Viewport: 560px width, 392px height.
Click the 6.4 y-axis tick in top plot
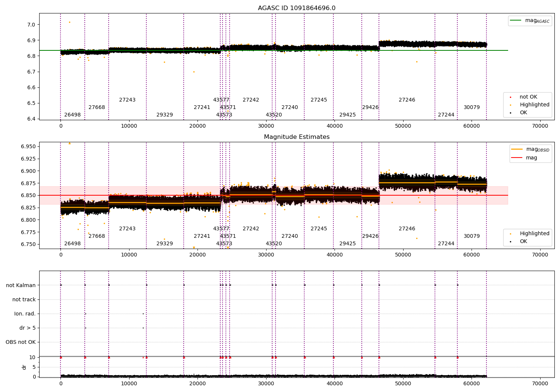(31, 119)
